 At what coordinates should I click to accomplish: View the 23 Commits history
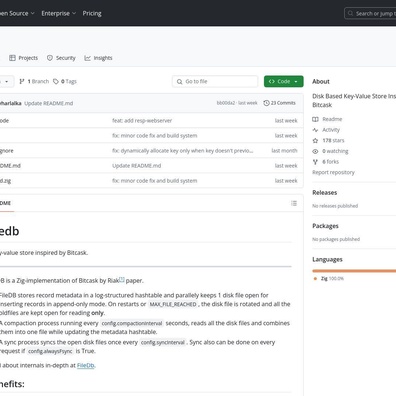coord(279,103)
